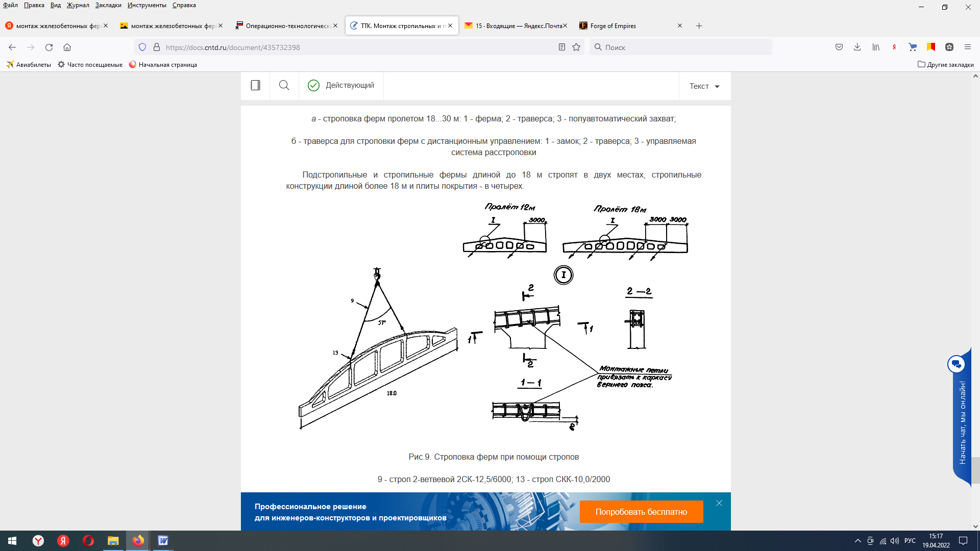Switch to Firefox in taskbar

pyautogui.click(x=138, y=541)
